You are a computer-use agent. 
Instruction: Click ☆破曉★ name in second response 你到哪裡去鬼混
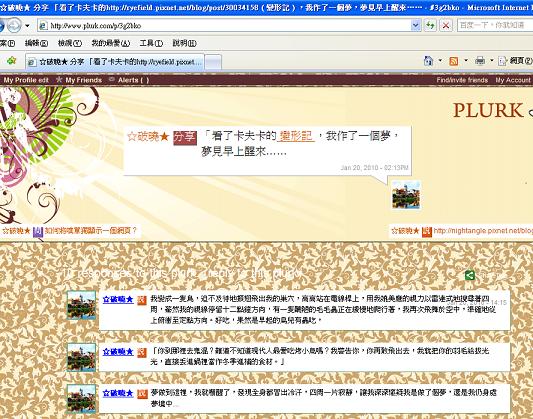point(118,352)
